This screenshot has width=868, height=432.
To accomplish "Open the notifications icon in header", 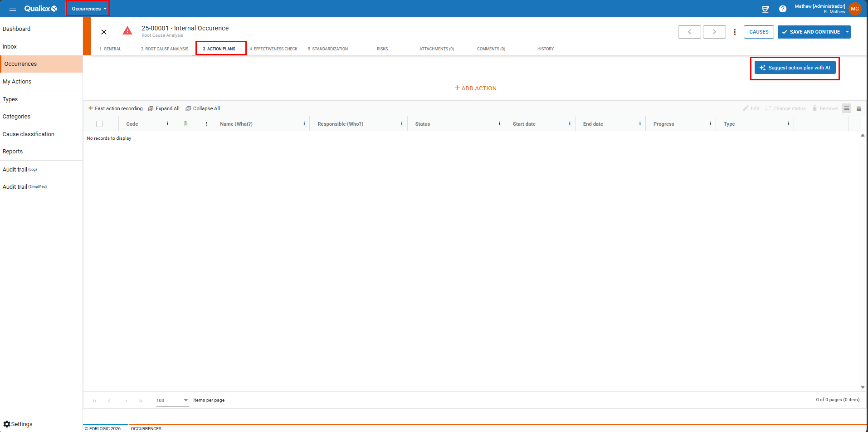I will (x=766, y=9).
